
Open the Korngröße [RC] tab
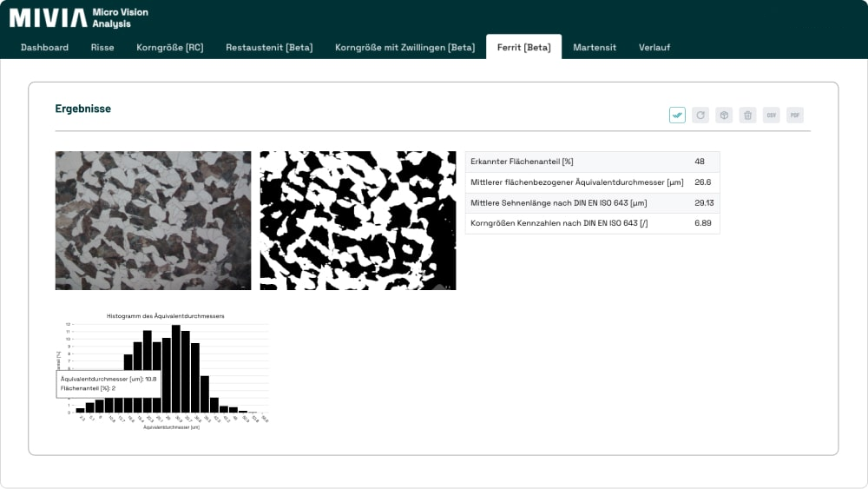coord(170,47)
